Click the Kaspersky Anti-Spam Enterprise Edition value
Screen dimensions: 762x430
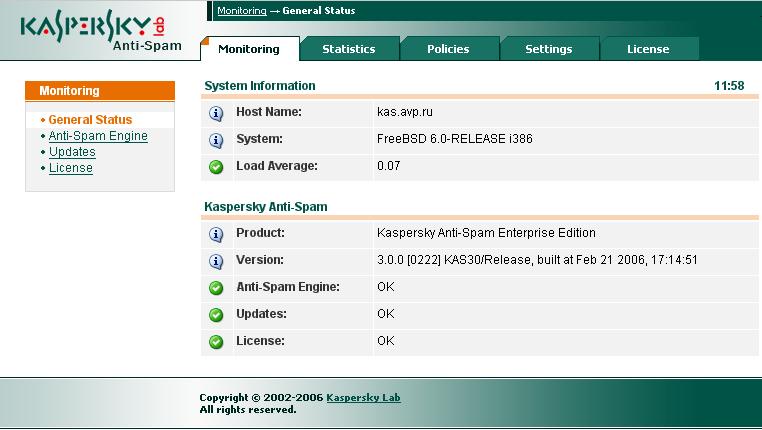pos(486,233)
